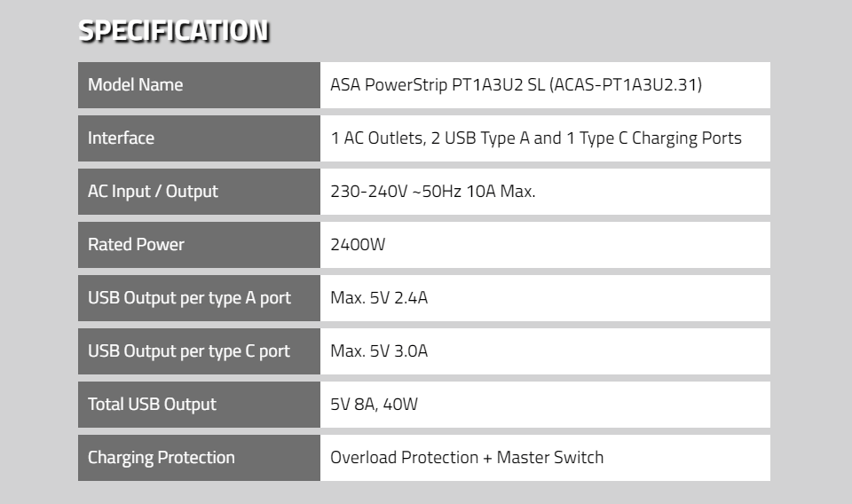The height and width of the screenshot is (504, 852).
Task: Select the Interface label cell
Action: [199, 138]
